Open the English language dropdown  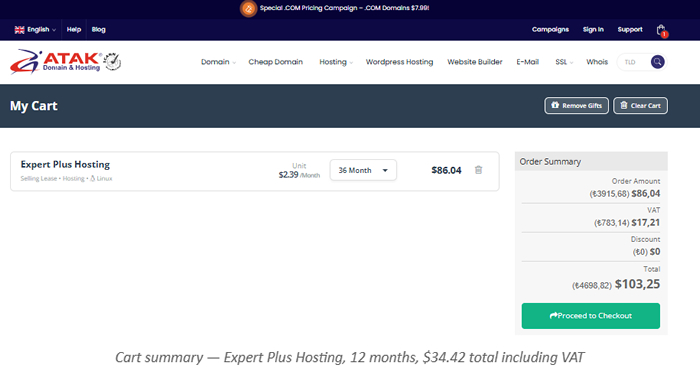tap(35, 30)
